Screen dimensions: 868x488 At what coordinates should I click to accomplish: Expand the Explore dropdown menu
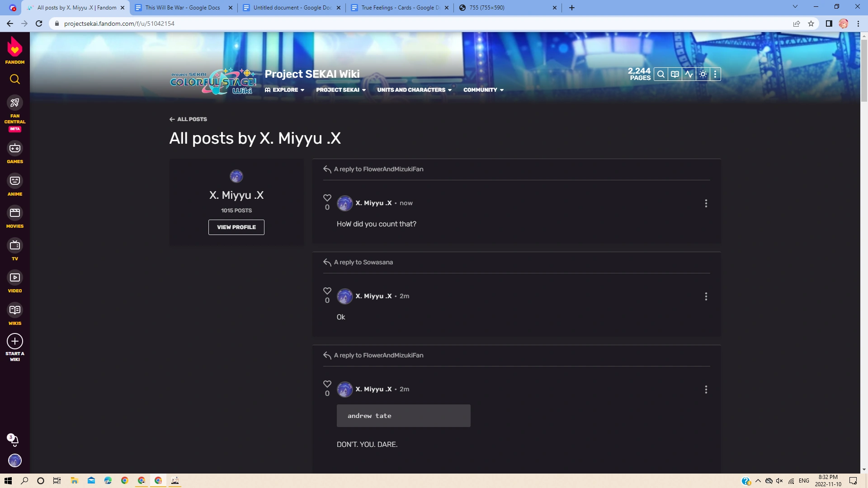[284, 90]
